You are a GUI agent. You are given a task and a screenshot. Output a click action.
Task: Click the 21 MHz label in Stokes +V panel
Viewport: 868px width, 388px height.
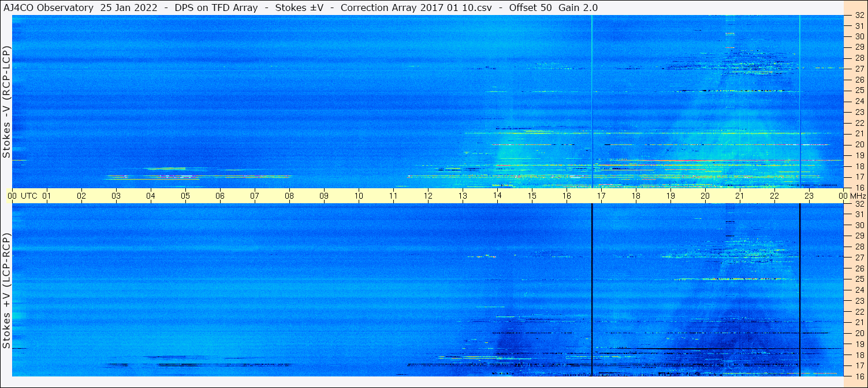(x=859, y=322)
